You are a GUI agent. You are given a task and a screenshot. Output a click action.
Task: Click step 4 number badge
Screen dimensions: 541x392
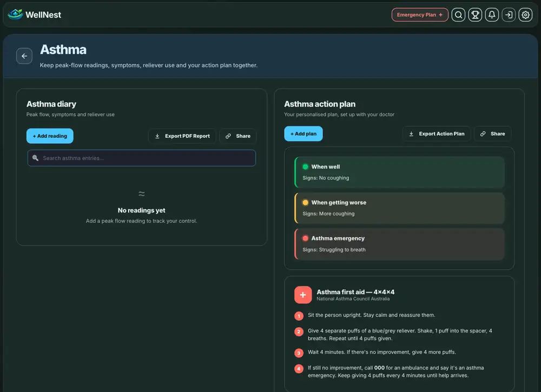[299, 369]
